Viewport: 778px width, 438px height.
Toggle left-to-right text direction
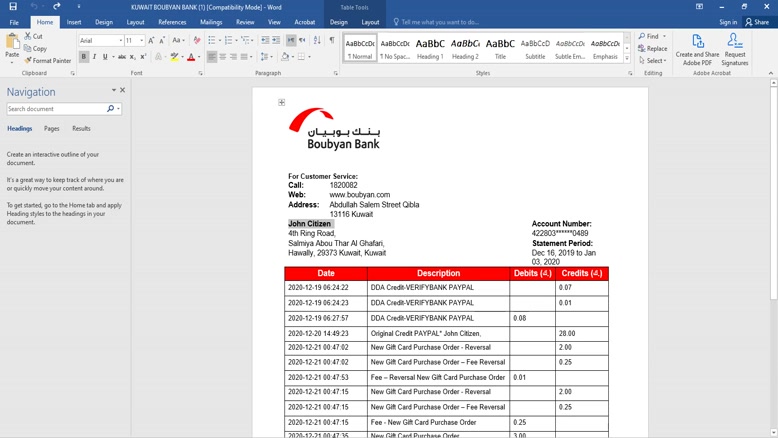(x=291, y=40)
